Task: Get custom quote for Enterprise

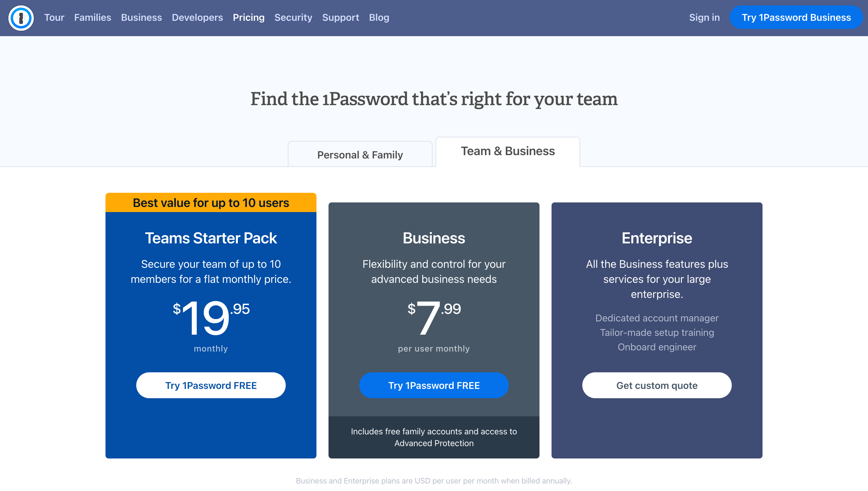Action: [657, 385]
